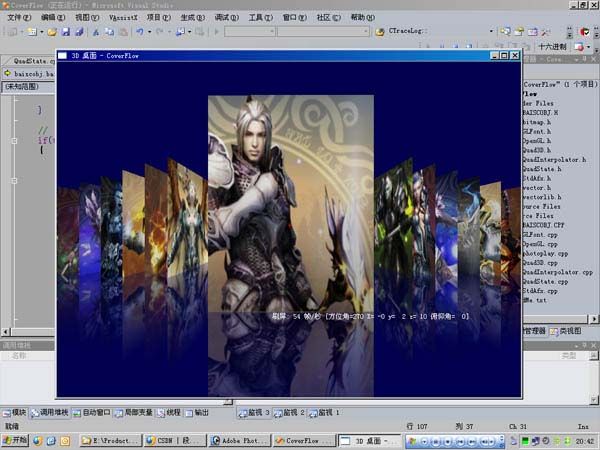The image size is (600, 450).
Task: Click the Copy toolbar icon
Action: click(109, 32)
